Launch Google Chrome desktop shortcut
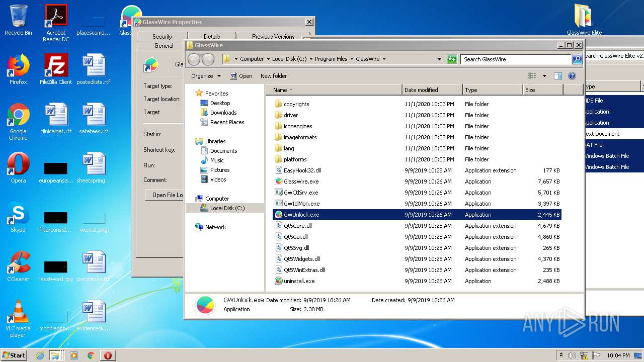 [18, 122]
